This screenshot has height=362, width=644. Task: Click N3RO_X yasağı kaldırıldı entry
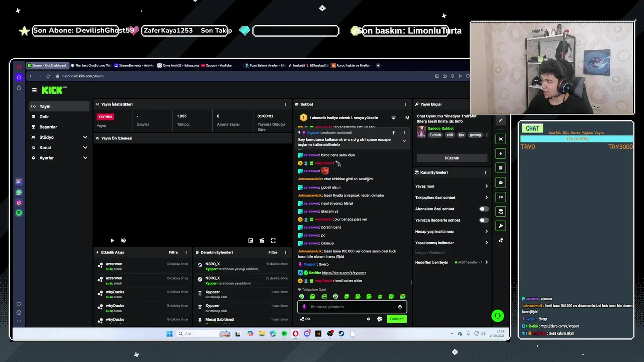coord(243,266)
